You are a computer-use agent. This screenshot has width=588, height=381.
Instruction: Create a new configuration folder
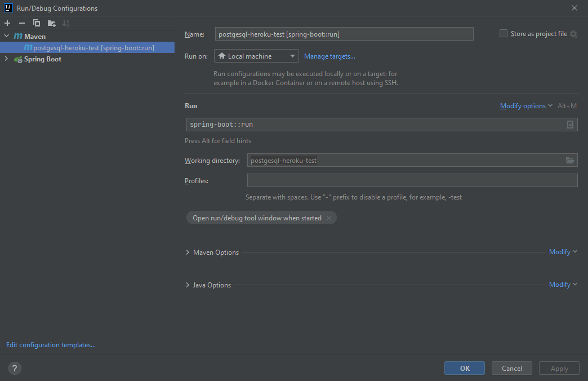52,23
